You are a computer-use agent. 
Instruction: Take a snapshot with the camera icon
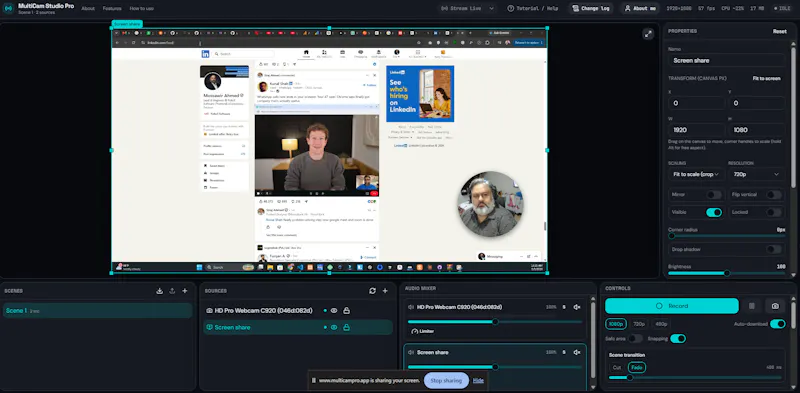click(776, 306)
